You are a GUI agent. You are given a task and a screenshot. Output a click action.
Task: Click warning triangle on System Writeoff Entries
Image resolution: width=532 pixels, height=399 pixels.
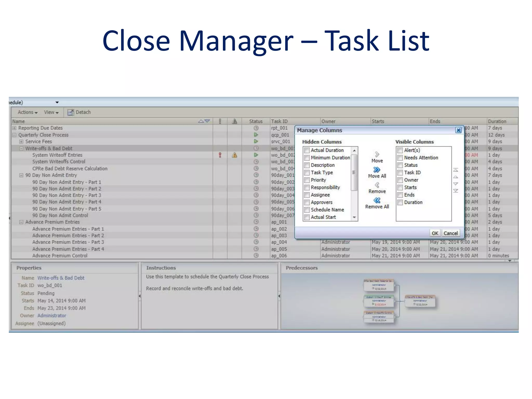point(235,155)
